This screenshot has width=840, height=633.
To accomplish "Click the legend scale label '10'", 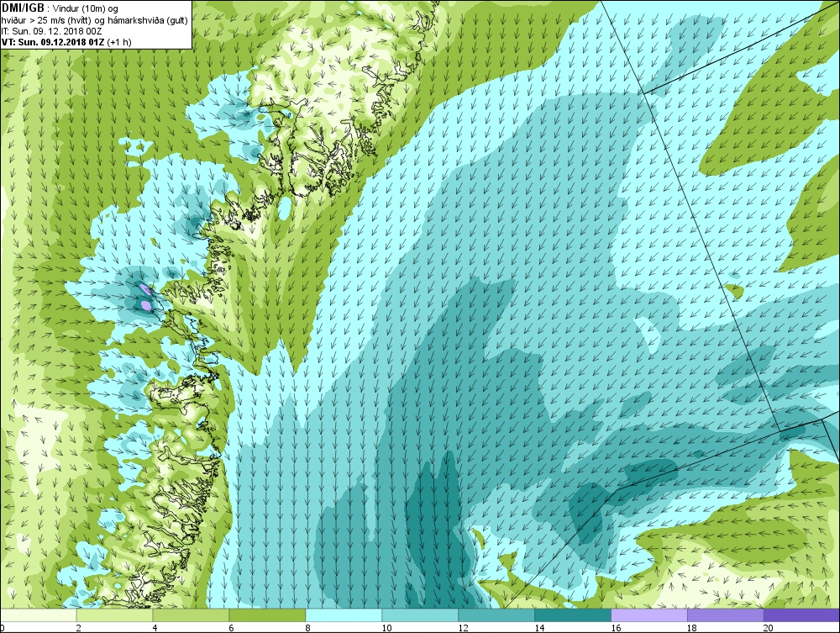I will [x=386, y=628].
